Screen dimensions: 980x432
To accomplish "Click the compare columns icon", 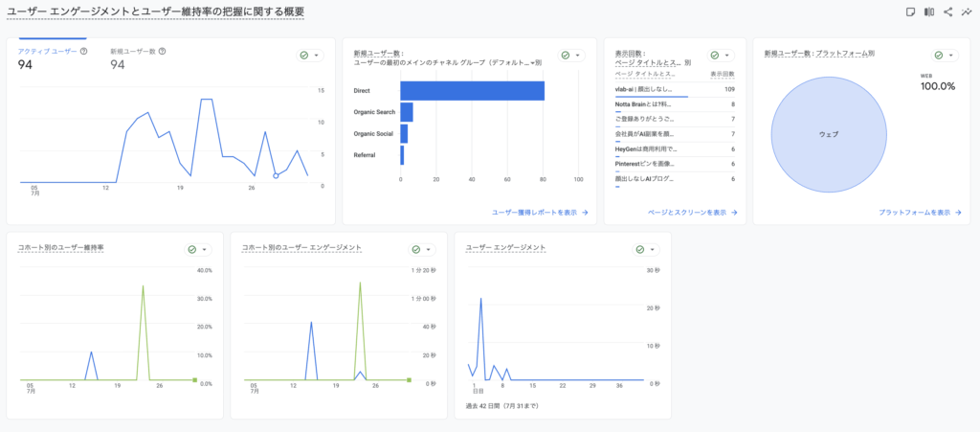I will 929,11.
